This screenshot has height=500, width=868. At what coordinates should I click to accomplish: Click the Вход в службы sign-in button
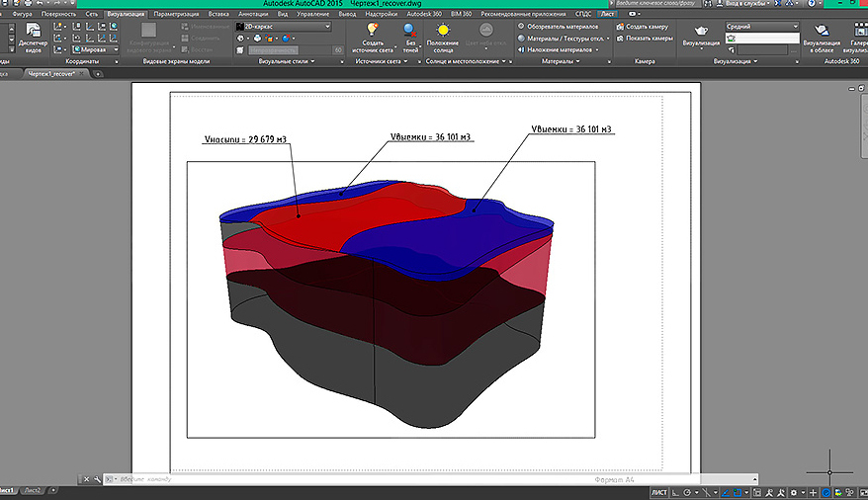743,5
